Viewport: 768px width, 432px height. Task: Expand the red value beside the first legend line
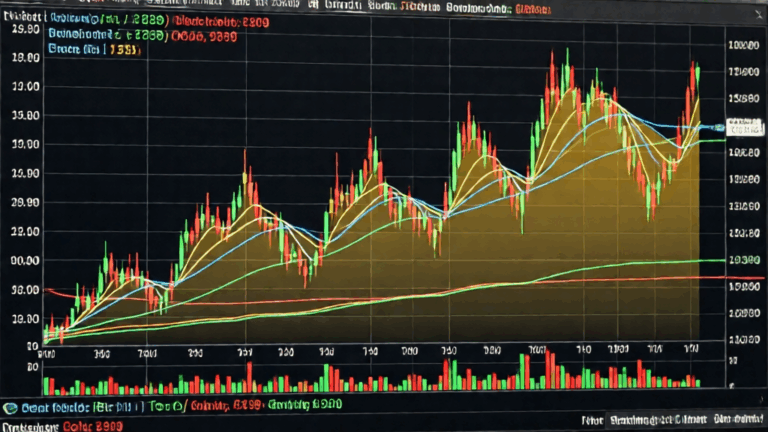coord(222,22)
